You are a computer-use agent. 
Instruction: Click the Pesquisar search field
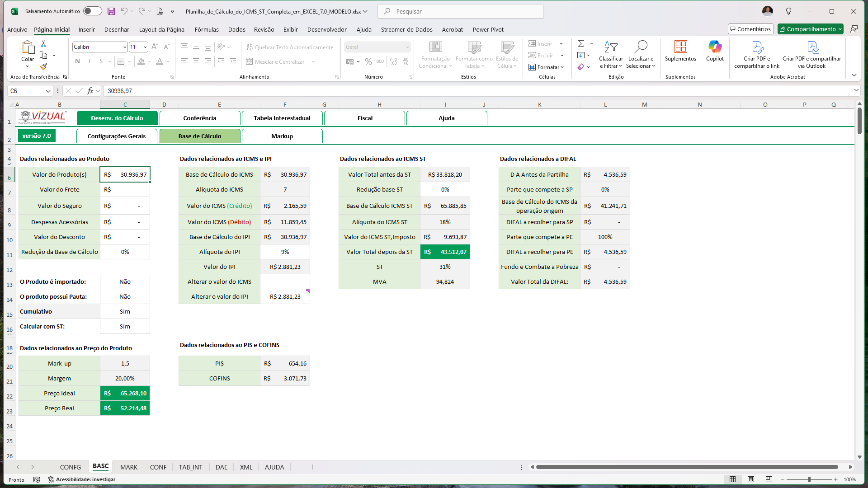click(461, 11)
